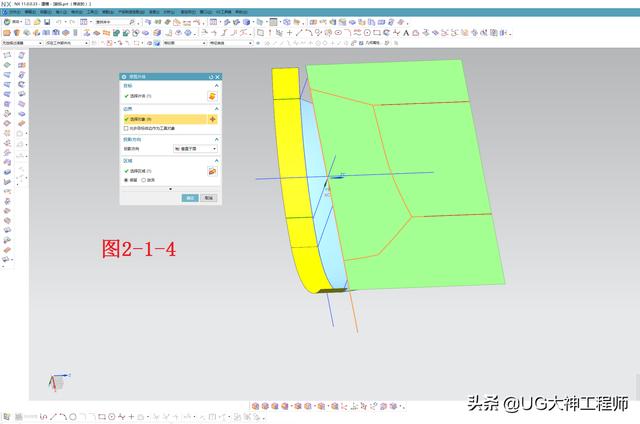This screenshot has width=640, height=424.
Task: Expand more options arrow at dialog bottom
Action: click(x=170, y=189)
